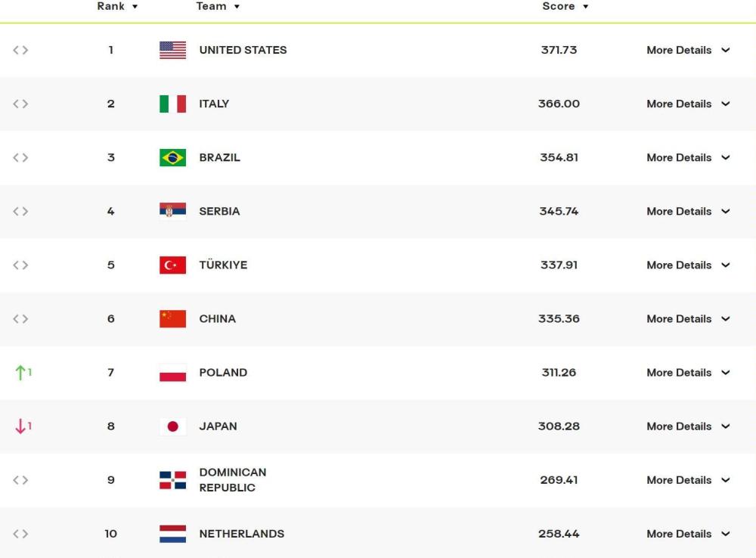Click the China flag icon
756x558 pixels.
click(172, 319)
